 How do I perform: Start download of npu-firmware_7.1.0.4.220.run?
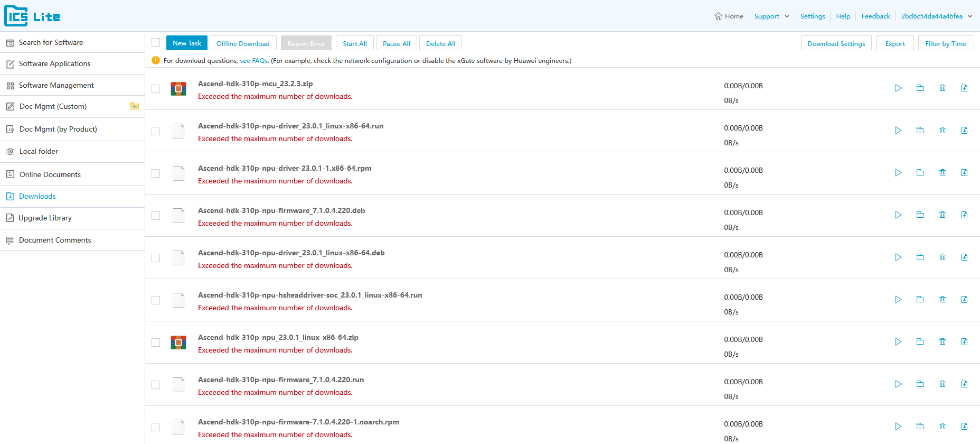[898, 384]
